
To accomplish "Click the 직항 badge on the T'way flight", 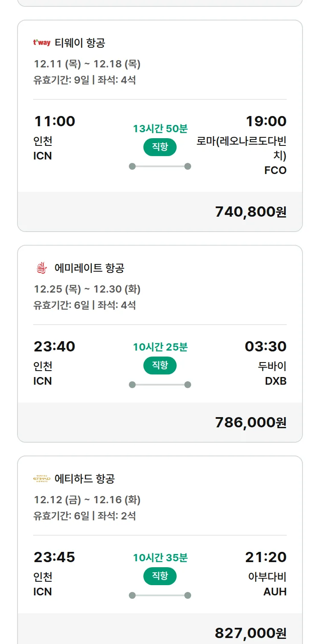I will tap(160, 147).
